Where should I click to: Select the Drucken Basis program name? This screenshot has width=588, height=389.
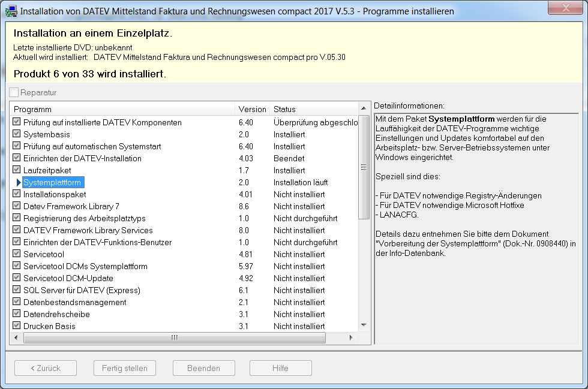49,327
